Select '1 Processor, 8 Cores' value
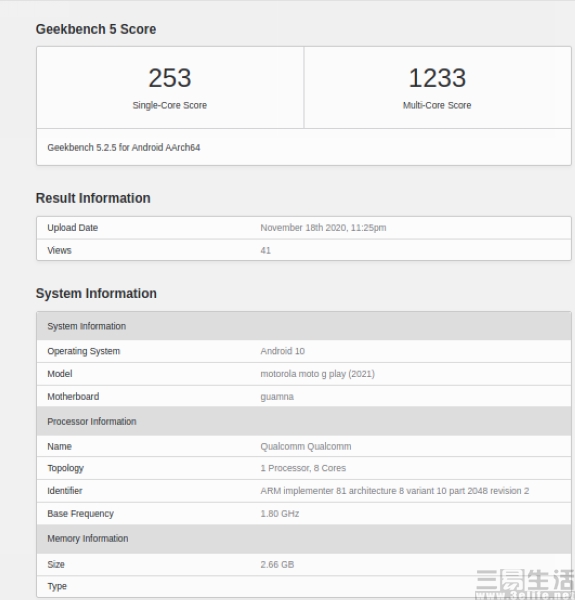Image resolution: width=575 pixels, height=600 pixels. tap(303, 468)
